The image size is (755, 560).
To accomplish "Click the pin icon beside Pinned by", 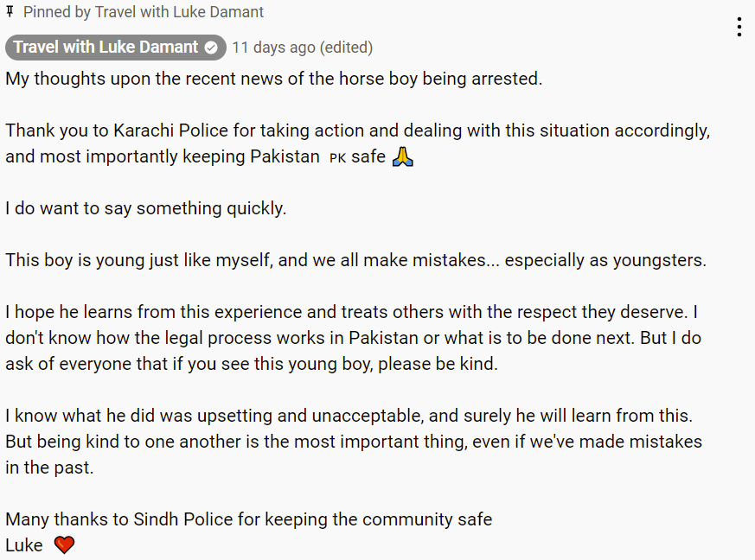I will tap(10, 11).
